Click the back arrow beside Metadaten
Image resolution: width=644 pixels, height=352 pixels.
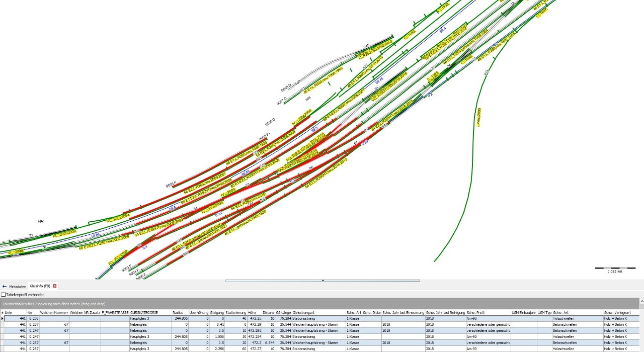(x=5, y=287)
